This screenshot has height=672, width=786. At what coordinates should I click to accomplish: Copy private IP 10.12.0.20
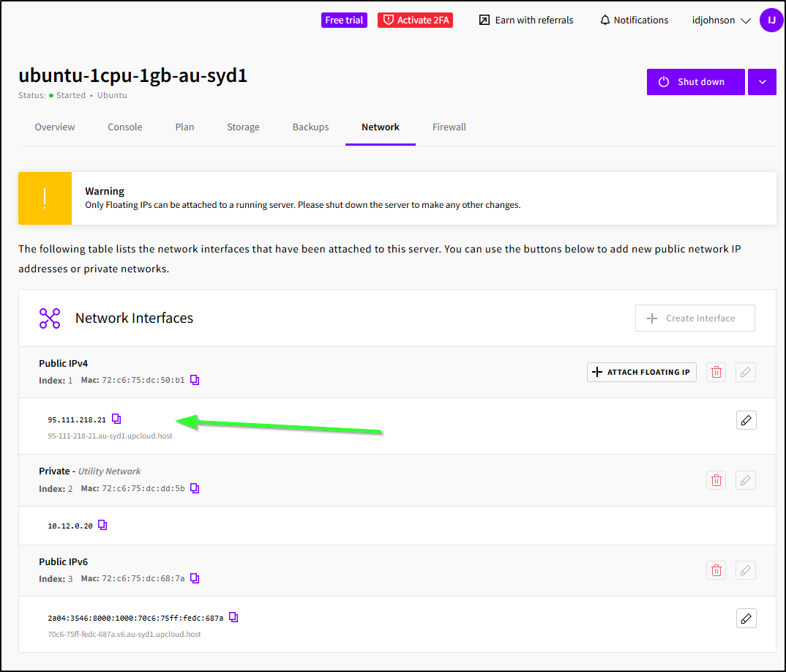pos(102,525)
